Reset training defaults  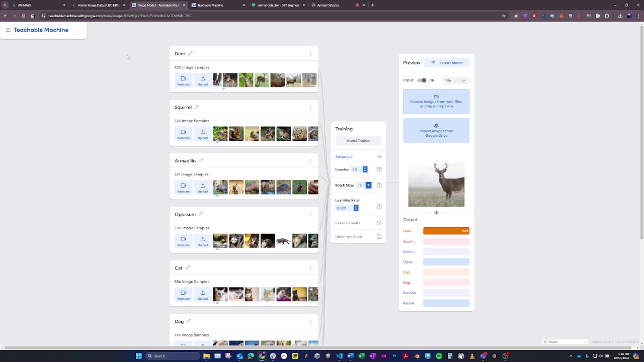(x=358, y=223)
